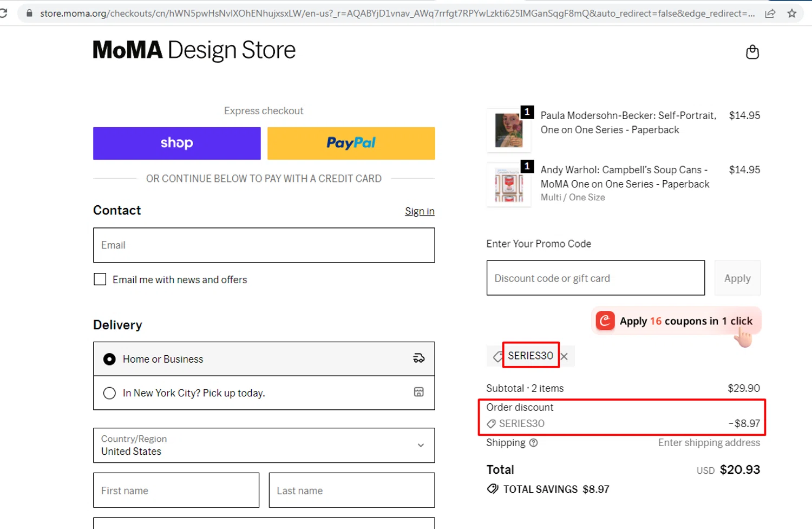
Task: Click the Andy Warhol Campbell's Soup Cans title
Action: click(625, 177)
